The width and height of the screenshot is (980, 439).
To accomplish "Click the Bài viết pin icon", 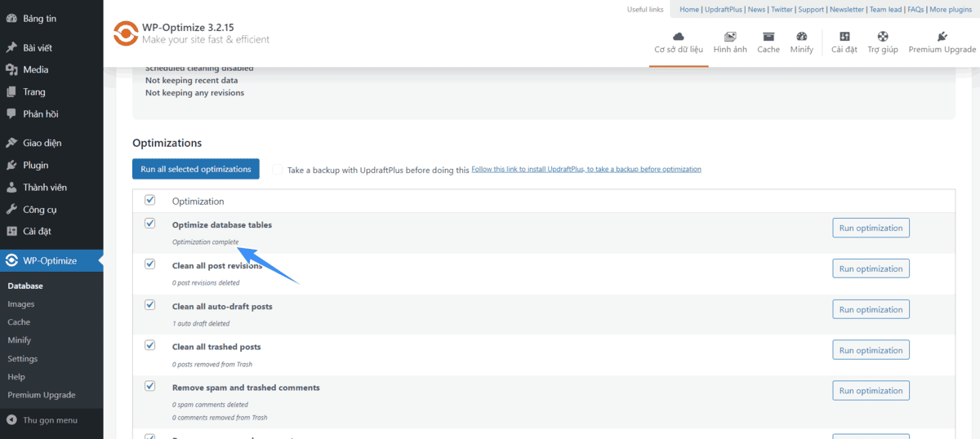I will point(11,47).
